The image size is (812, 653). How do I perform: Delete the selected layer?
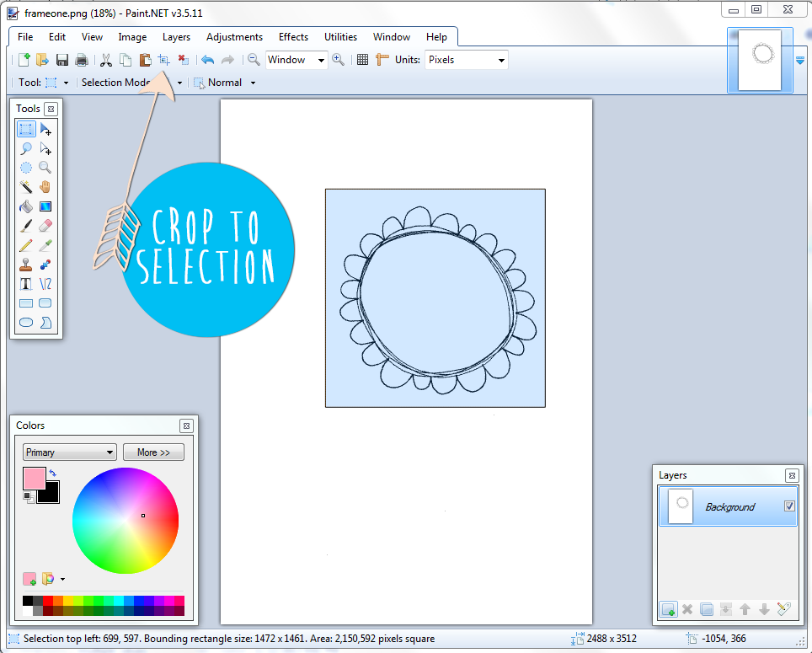tap(687, 609)
